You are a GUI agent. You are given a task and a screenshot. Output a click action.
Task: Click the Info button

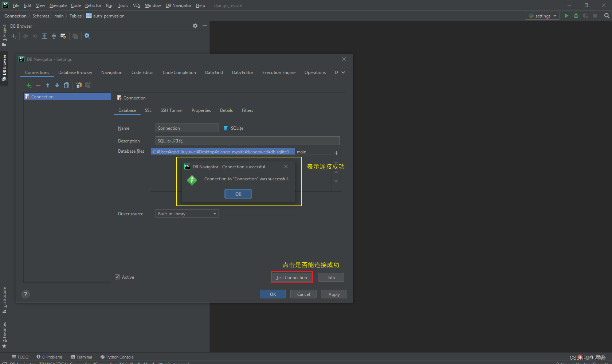click(331, 277)
